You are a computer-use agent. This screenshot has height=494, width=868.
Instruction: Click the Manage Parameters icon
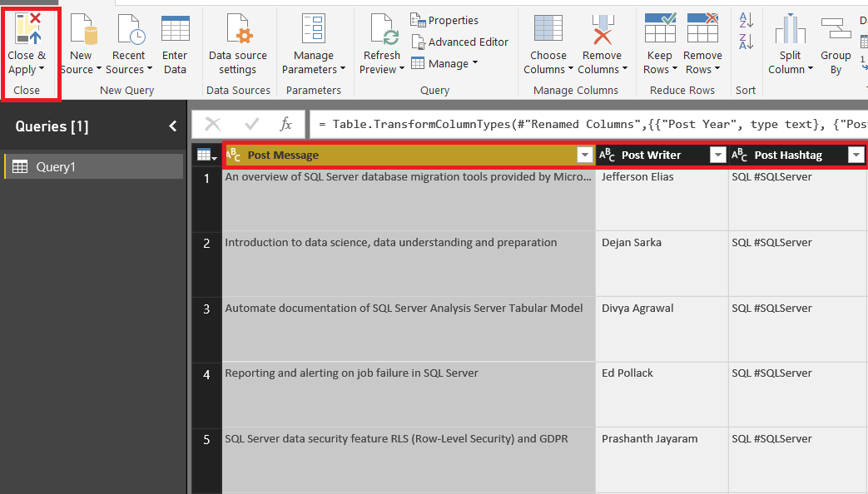[x=313, y=29]
